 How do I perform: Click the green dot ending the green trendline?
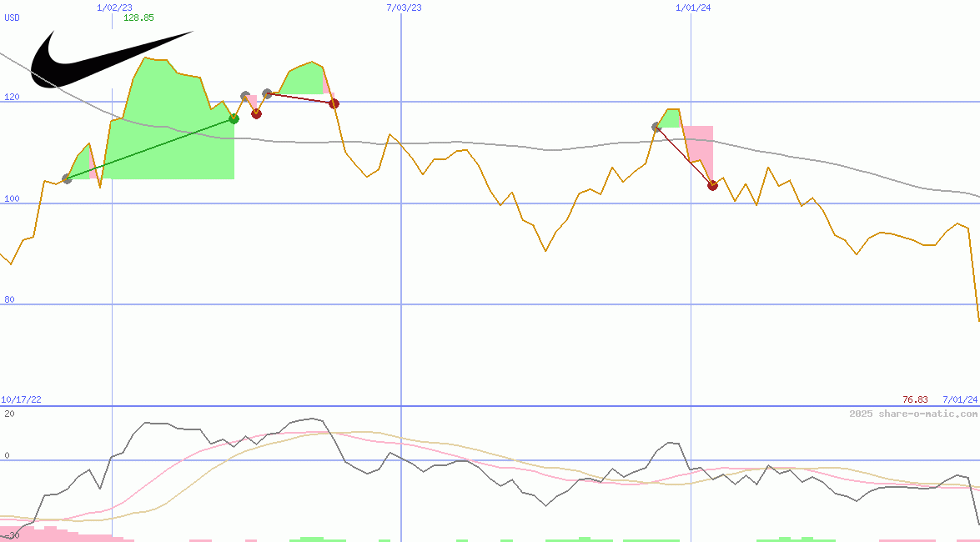[234, 118]
